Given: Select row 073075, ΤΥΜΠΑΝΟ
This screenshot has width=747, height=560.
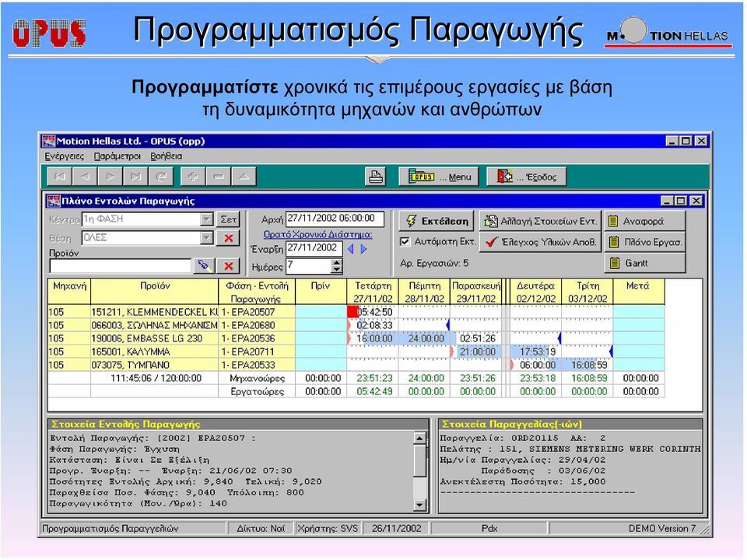Looking at the screenshot, I should coord(154,366).
